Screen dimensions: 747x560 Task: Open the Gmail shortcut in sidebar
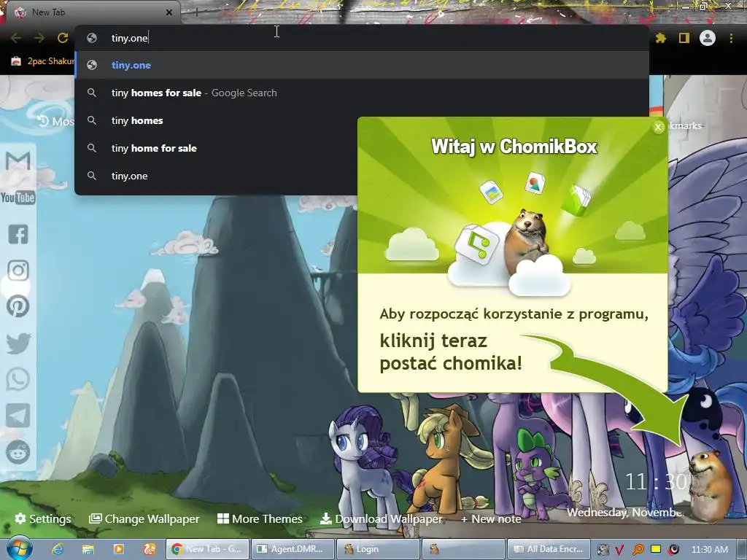point(18,161)
